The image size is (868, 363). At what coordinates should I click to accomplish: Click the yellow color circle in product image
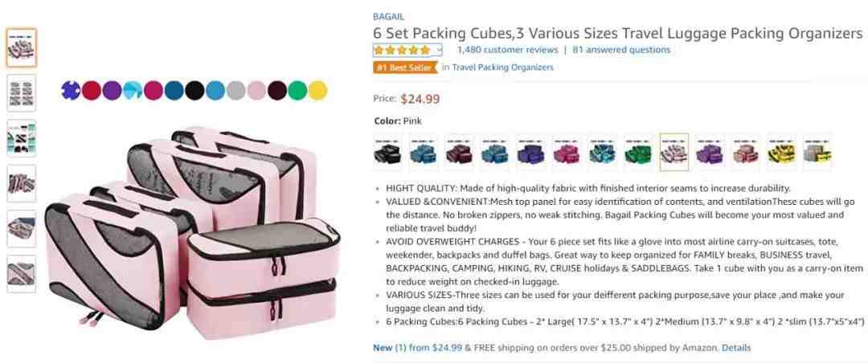pos(317,90)
